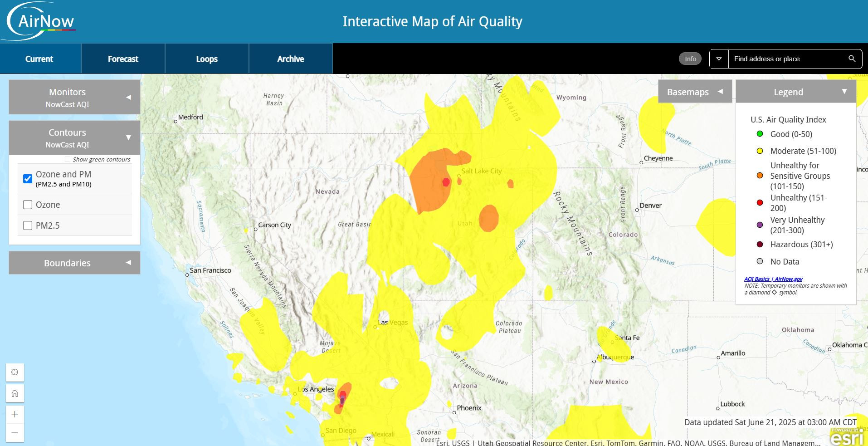
Task: Enable Show green contours checkbox
Action: click(x=68, y=159)
